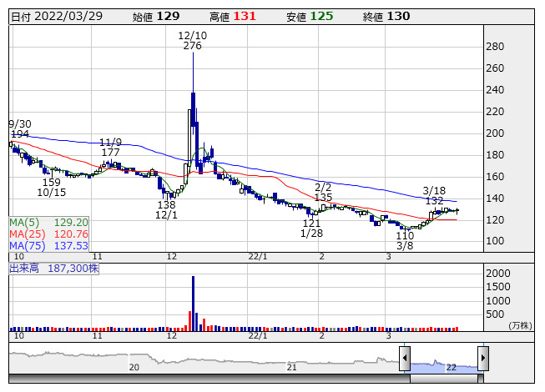Click the date 2022/03/29 in header
Image resolution: width=545 pixels, height=392 pixels.
click(68, 17)
